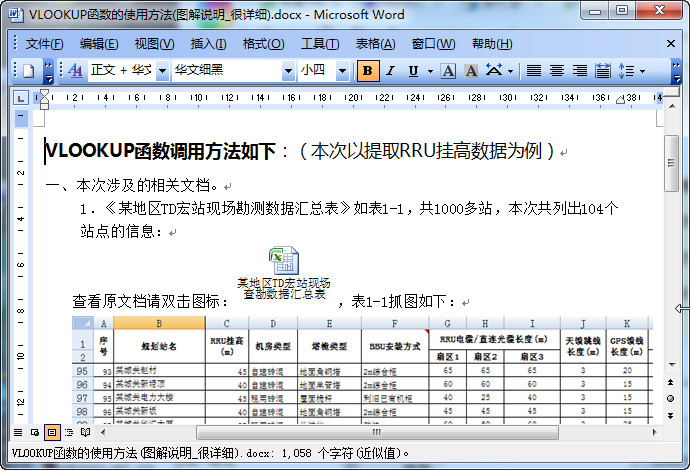This screenshot has width=690, height=470.
Task: Open Character Scaling dropdown arrow
Action: coord(510,71)
